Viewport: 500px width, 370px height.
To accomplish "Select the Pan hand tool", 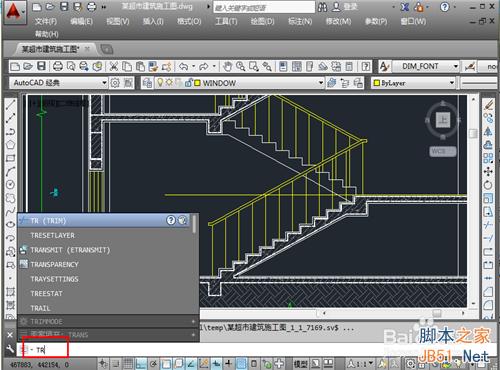I will coord(227,66).
